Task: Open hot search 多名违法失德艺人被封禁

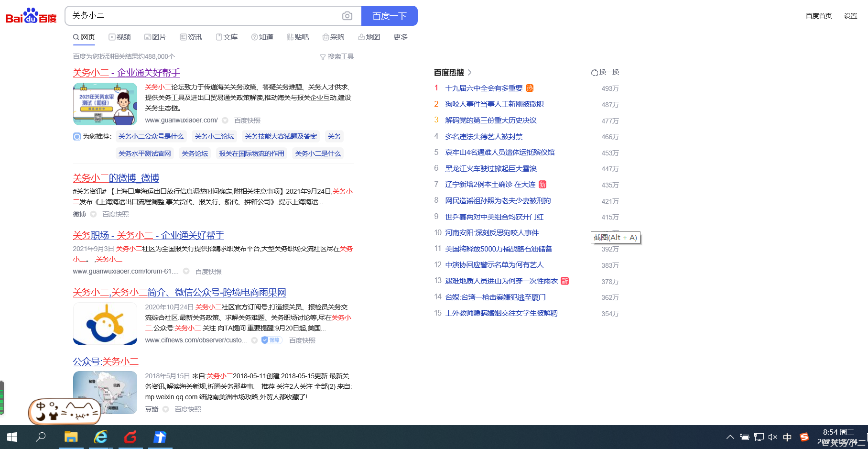Action: tap(484, 137)
